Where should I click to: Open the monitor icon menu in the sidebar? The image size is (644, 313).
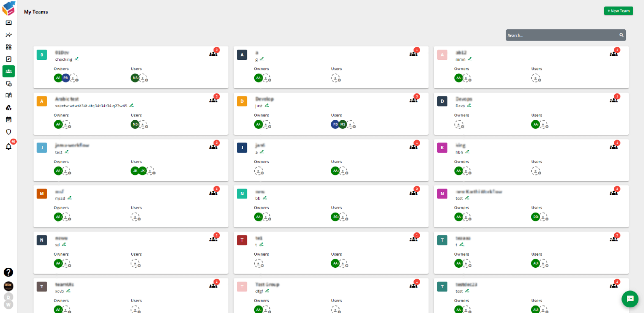point(8,23)
